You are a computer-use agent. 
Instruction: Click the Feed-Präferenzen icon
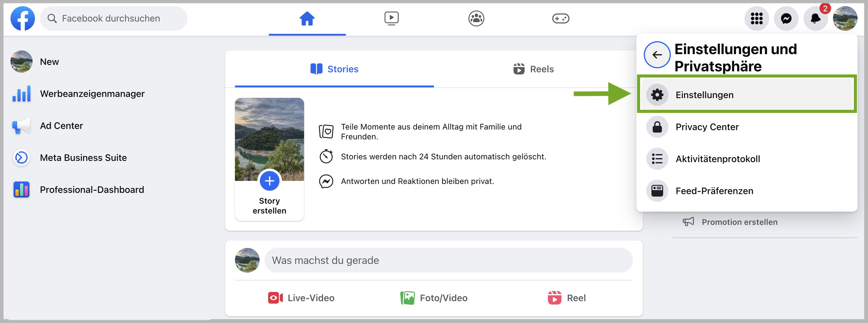click(x=657, y=191)
